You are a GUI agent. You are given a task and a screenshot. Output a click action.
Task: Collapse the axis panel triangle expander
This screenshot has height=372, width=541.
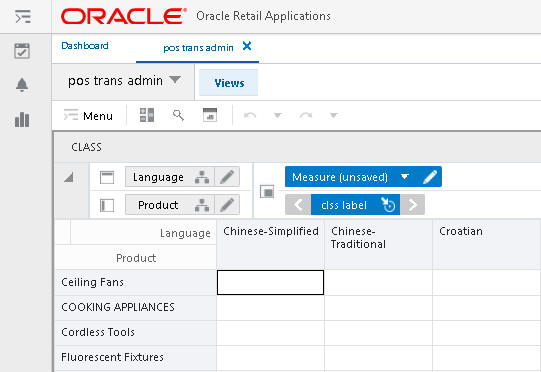(x=69, y=178)
